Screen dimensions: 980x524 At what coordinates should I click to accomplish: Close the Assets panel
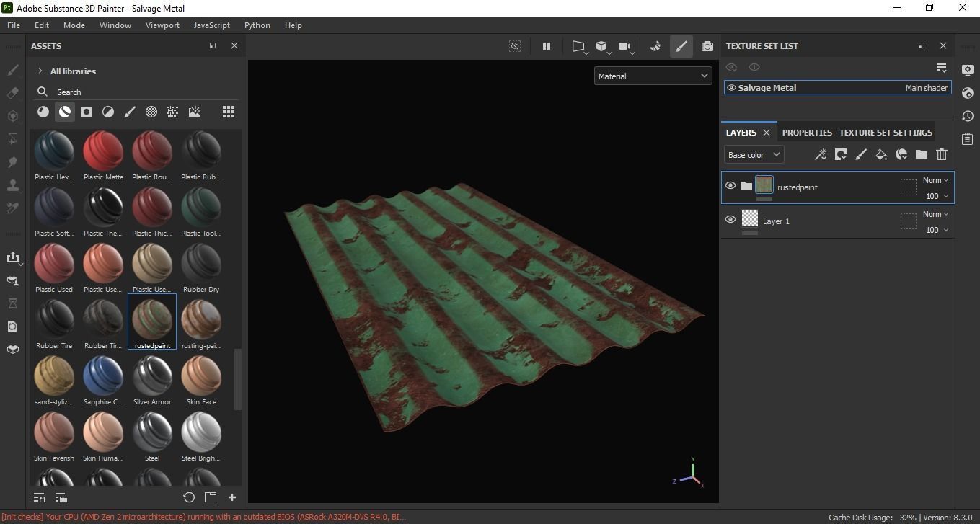[234, 45]
